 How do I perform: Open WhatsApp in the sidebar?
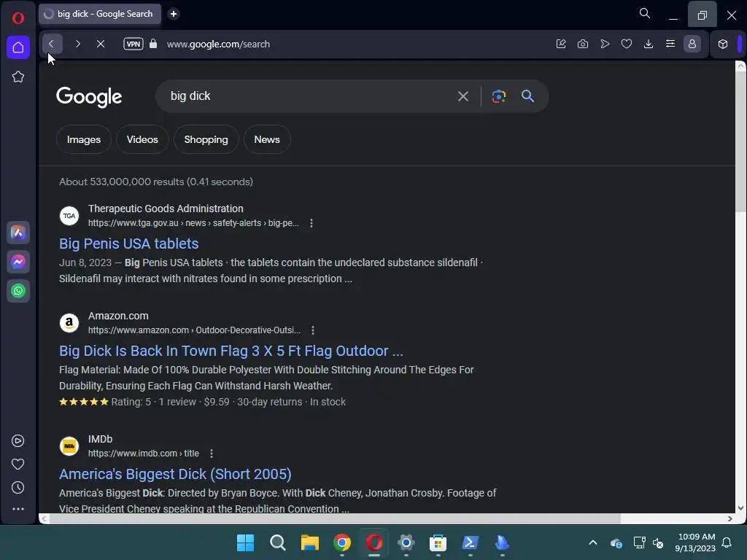pyautogui.click(x=18, y=291)
